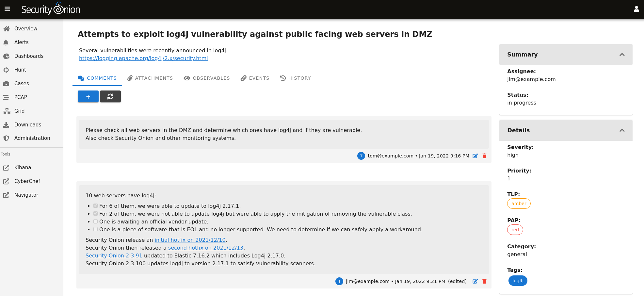
Task: Edit jim@example.com's comment
Action: (x=475, y=281)
